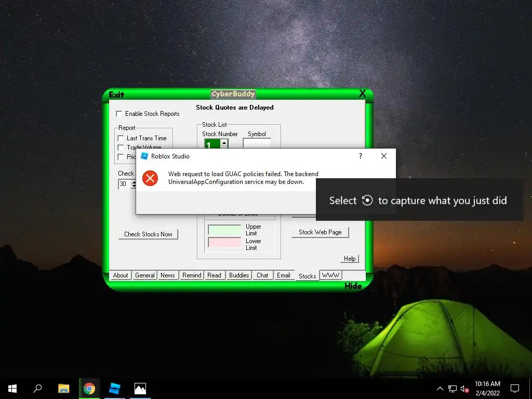Toggle the partially hidden Pric checkbox
The image size is (532, 399).
(x=121, y=157)
